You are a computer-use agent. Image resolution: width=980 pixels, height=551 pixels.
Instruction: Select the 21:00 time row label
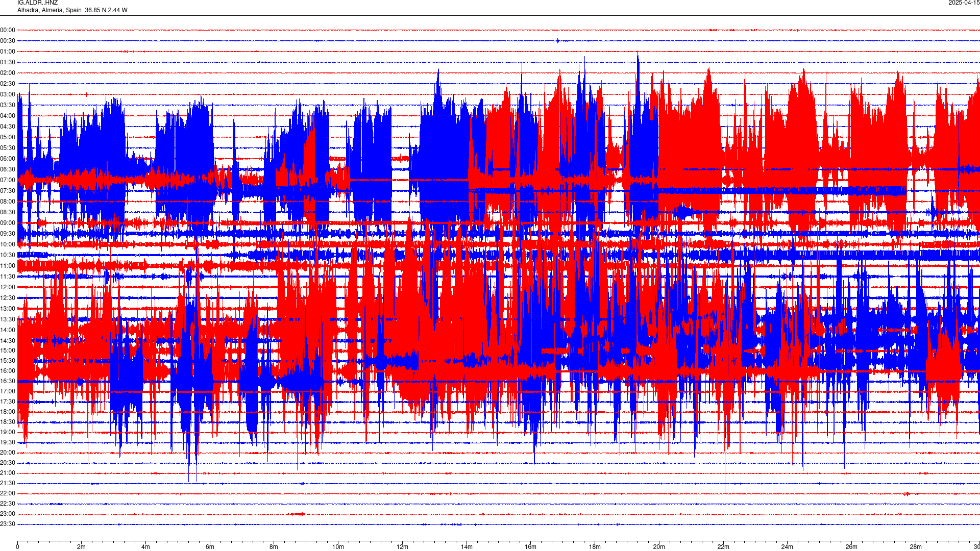[x=8, y=473]
